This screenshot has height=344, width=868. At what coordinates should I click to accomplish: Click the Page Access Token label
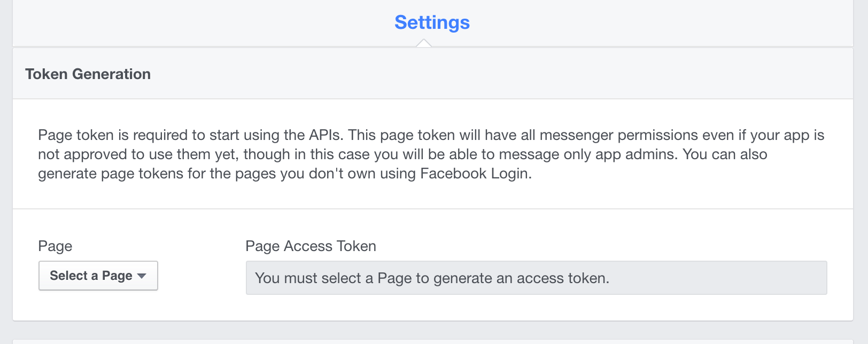311,246
